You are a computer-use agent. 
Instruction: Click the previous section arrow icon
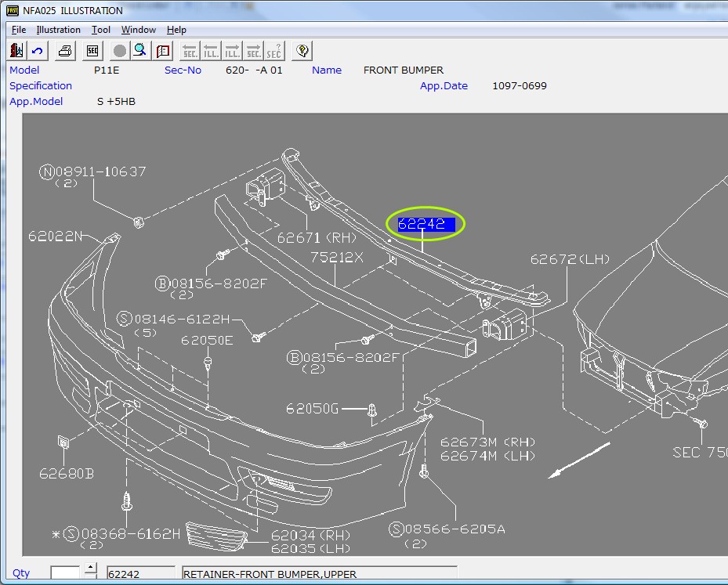[190, 52]
